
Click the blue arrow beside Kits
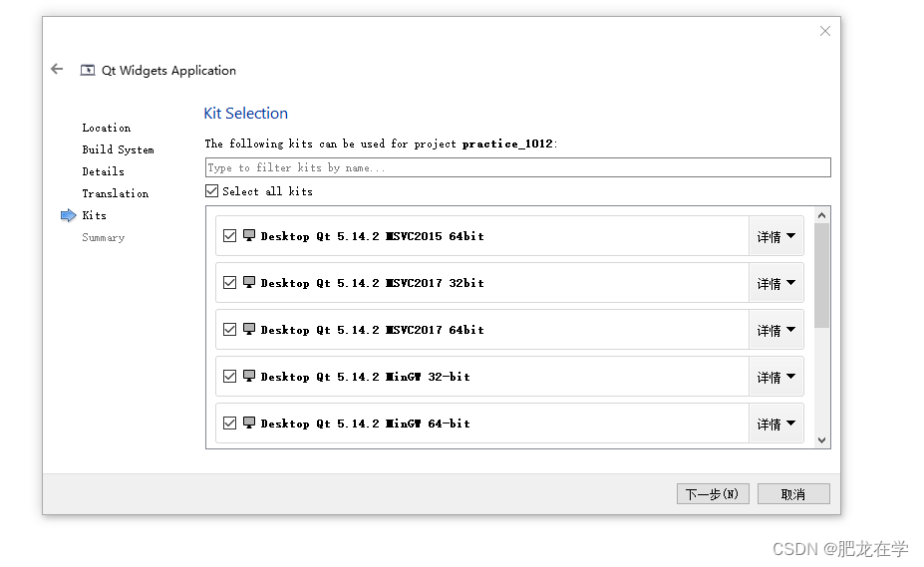(69, 215)
